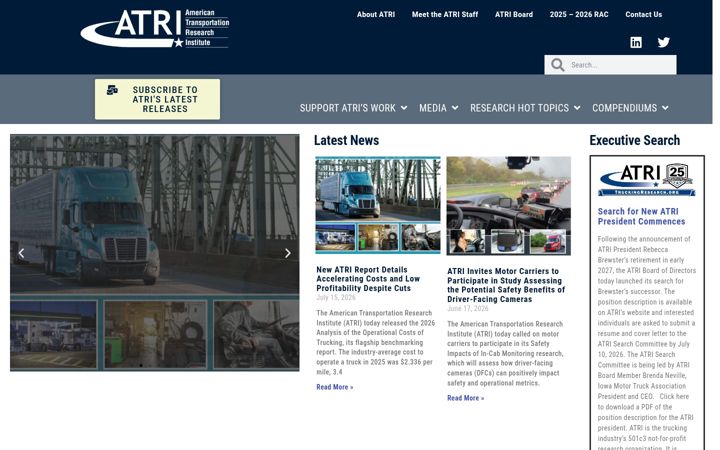720x450 pixels.
Task: Read More on driver-facing cameras study
Action: (466, 398)
